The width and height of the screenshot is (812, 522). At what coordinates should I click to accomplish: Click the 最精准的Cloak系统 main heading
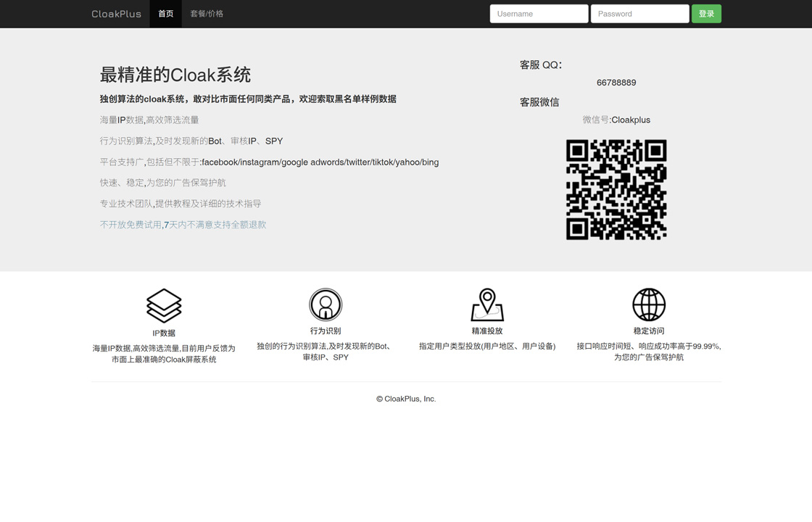[x=175, y=75]
